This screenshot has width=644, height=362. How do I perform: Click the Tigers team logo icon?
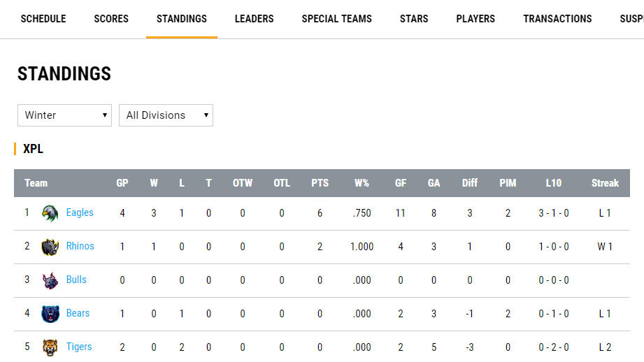[50, 347]
